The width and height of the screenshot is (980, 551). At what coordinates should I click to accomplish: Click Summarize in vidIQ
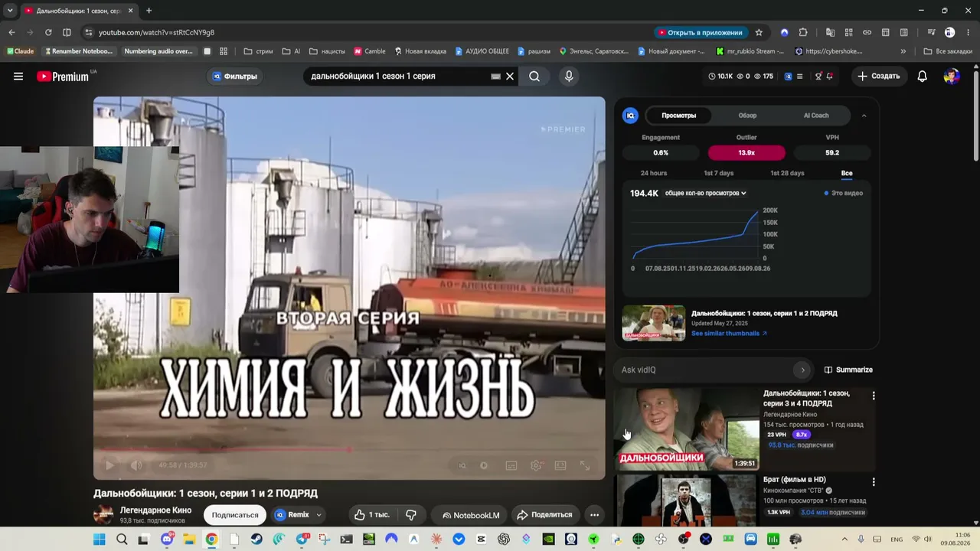[848, 370]
